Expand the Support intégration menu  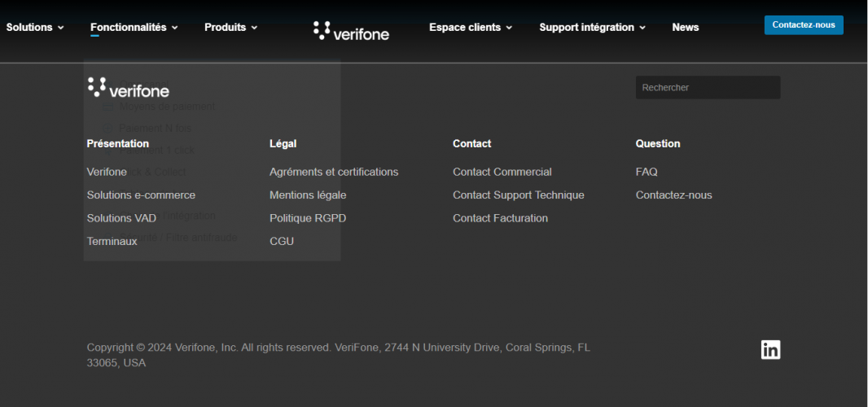(592, 28)
